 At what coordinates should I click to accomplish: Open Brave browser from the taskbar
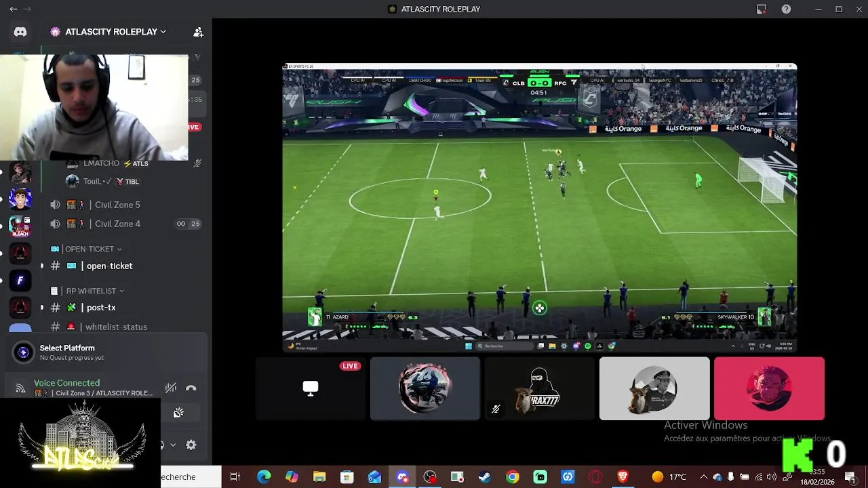coord(623,477)
